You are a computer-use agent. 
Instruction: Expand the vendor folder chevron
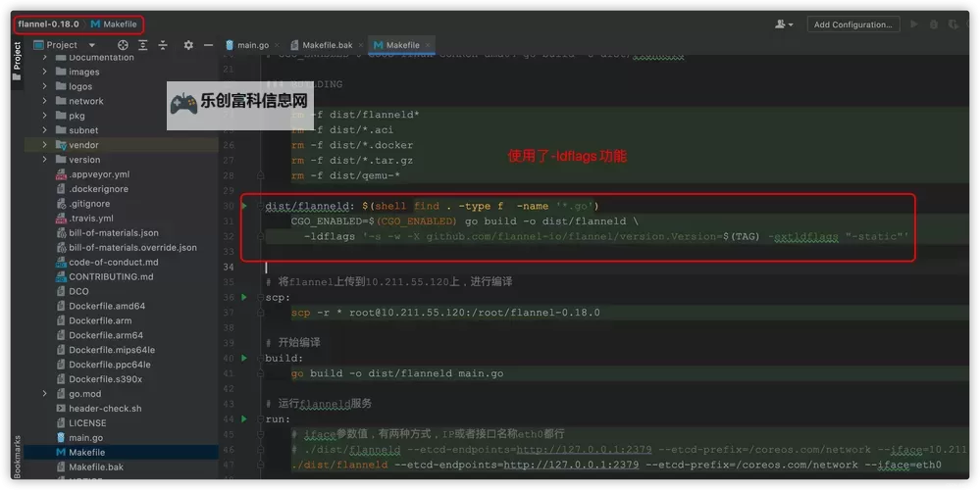(44, 145)
